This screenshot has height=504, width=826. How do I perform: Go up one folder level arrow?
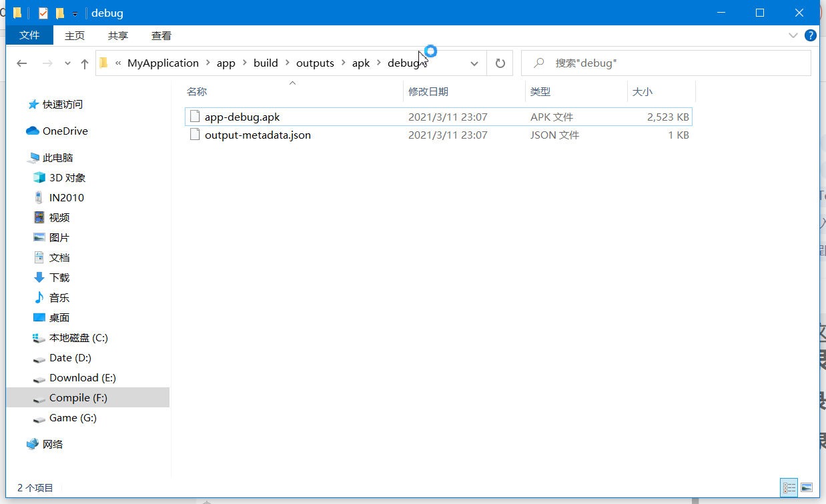[84, 63]
